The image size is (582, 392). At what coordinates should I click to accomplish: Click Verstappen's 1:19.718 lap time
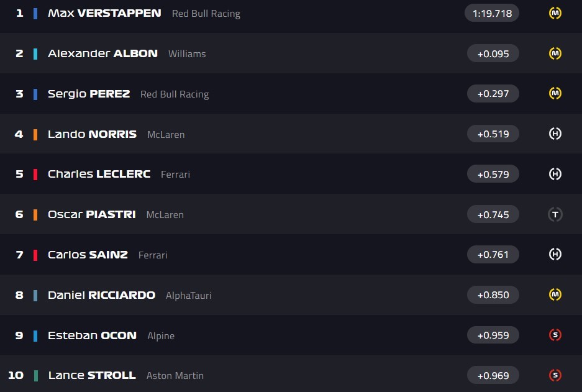pyautogui.click(x=492, y=13)
